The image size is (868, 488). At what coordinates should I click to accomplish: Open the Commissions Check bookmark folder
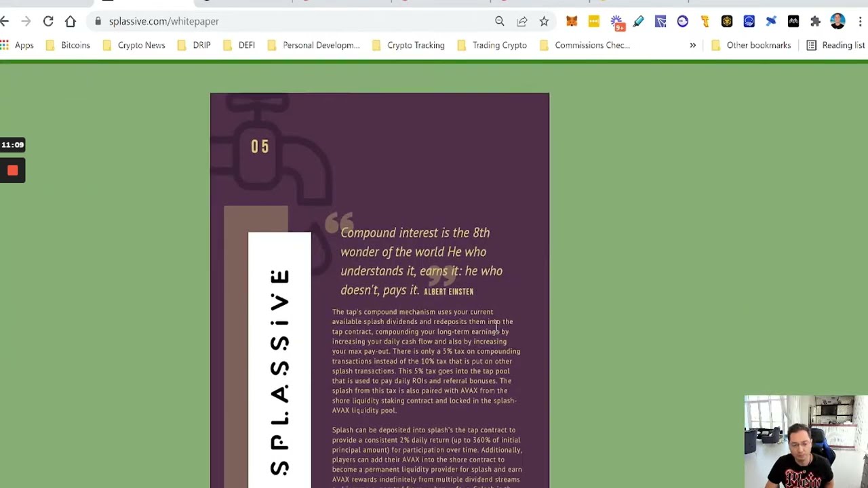tap(585, 45)
